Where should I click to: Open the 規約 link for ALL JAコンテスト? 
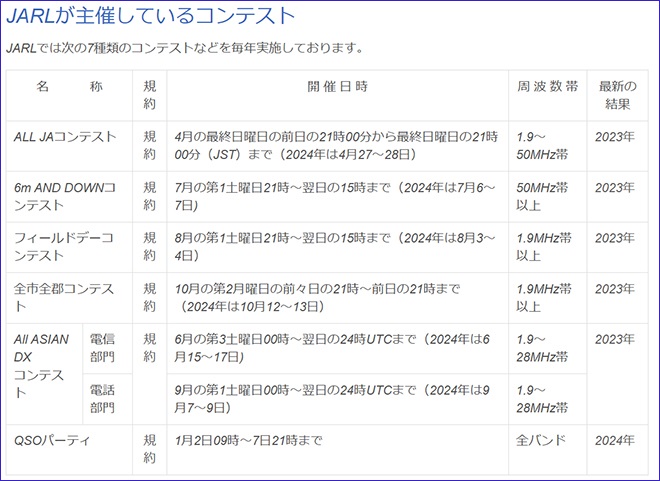pos(149,146)
